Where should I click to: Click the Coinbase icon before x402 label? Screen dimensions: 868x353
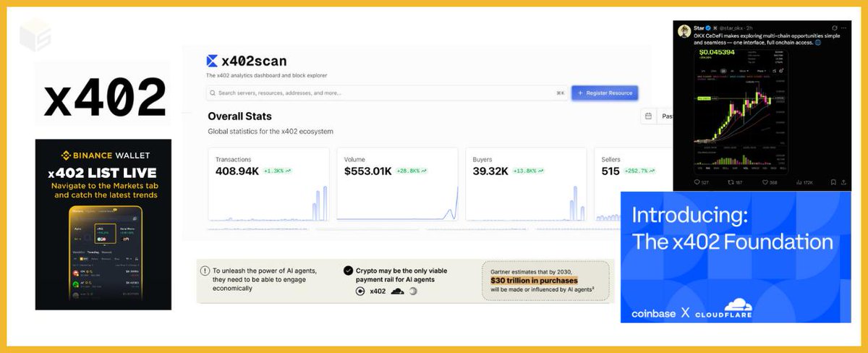click(x=359, y=291)
